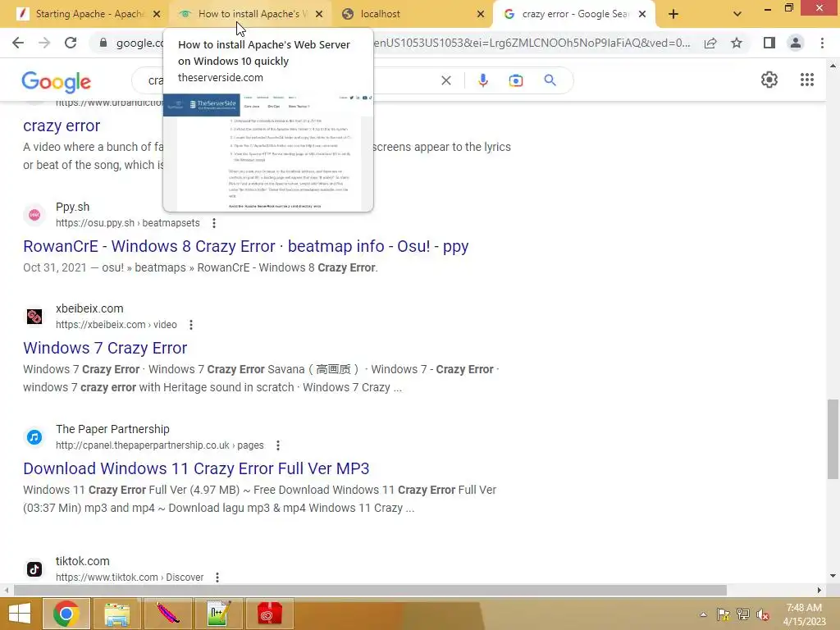Open more options for the tiktok.com result
This screenshot has width=840, height=630.
pos(217,577)
